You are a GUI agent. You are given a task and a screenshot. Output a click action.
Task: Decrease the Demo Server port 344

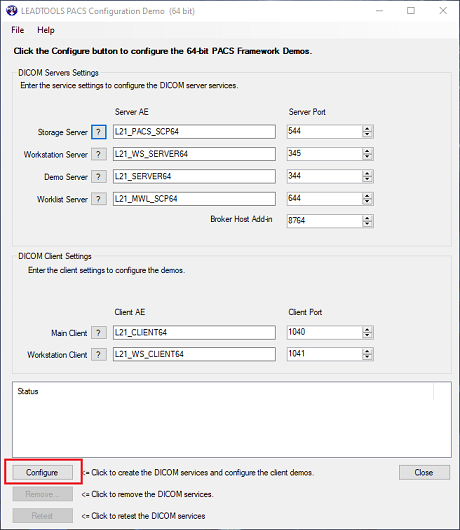click(x=367, y=179)
